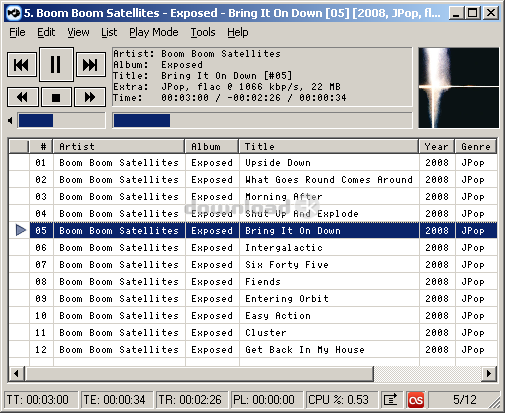Fast forward the current song
The image size is (505, 413).
tap(90, 97)
